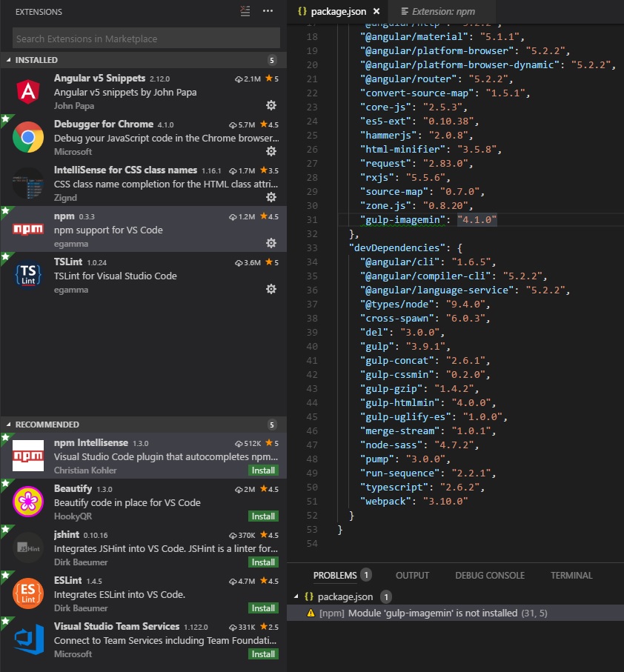624x672 pixels.
Task: Select the Debugger for Chrome extension title
Action: coord(104,124)
